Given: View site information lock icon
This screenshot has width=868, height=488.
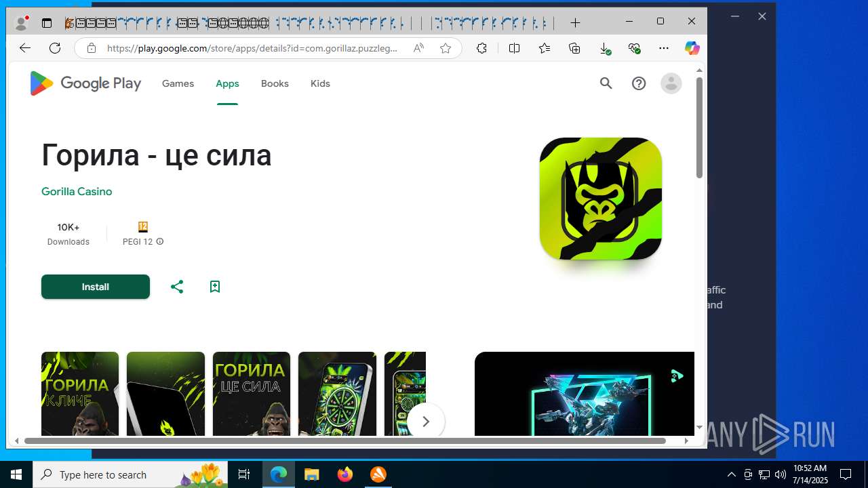Looking at the screenshot, I should pos(91,48).
